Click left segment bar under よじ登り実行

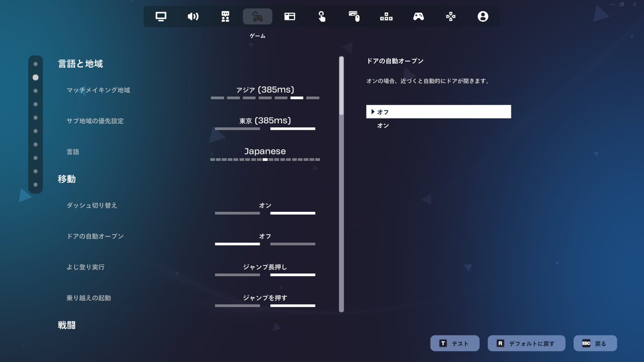click(237, 275)
